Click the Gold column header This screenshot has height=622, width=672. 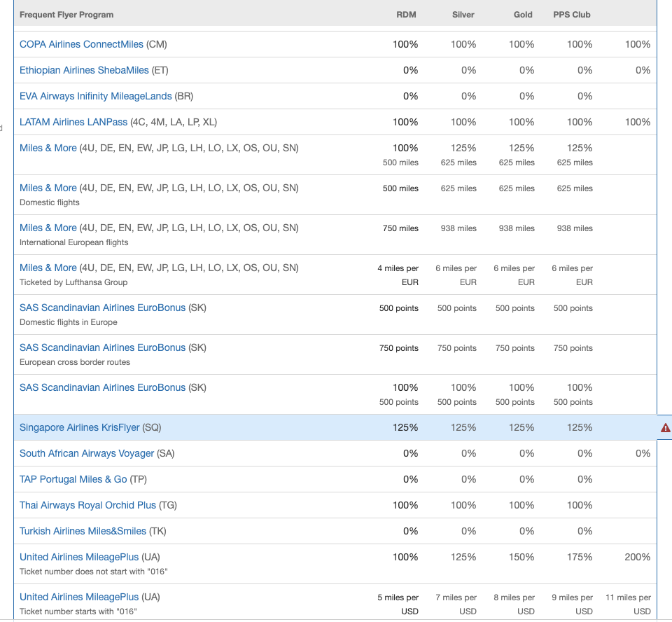pos(523,15)
